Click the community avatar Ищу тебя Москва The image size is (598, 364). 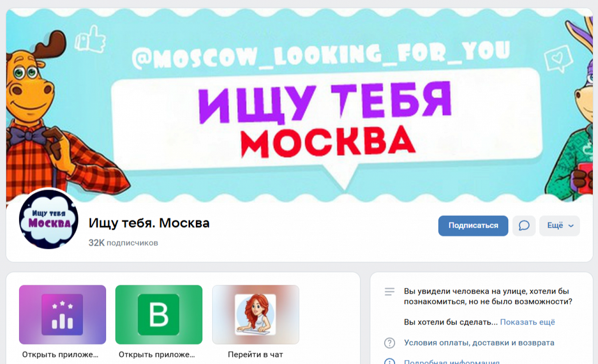coord(49,219)
